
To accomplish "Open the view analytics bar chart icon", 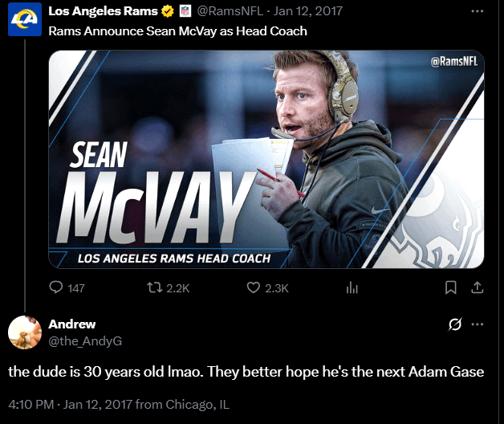I will pos(352,287).
